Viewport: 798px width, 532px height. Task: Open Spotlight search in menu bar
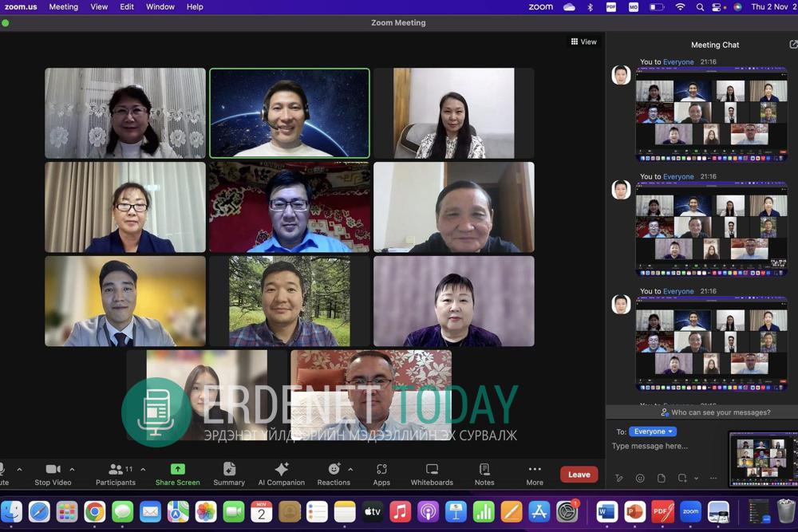(x=701, y=7)
